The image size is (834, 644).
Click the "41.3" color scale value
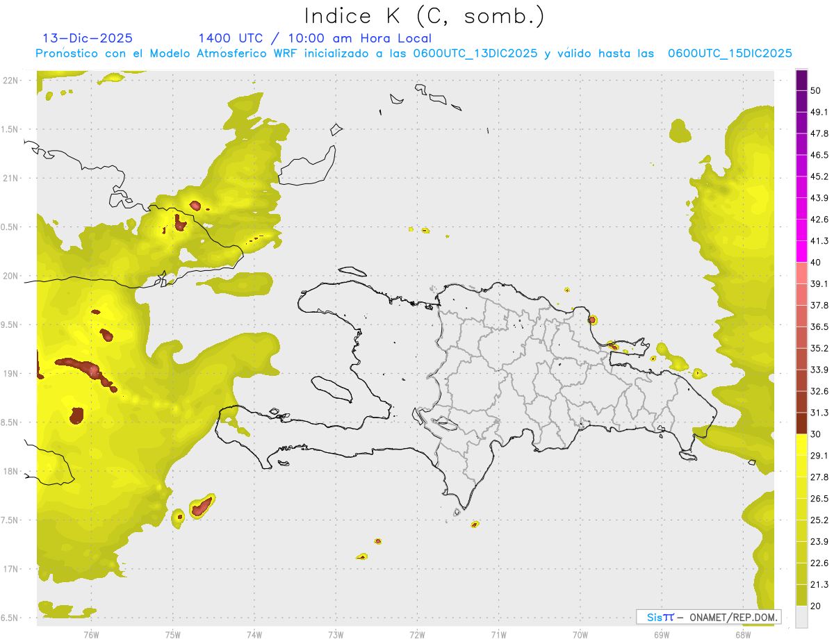[x=819, y=241]
